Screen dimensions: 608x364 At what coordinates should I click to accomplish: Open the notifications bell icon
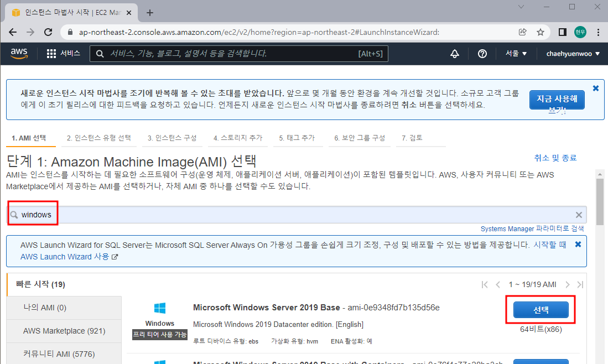pos(454,53)
